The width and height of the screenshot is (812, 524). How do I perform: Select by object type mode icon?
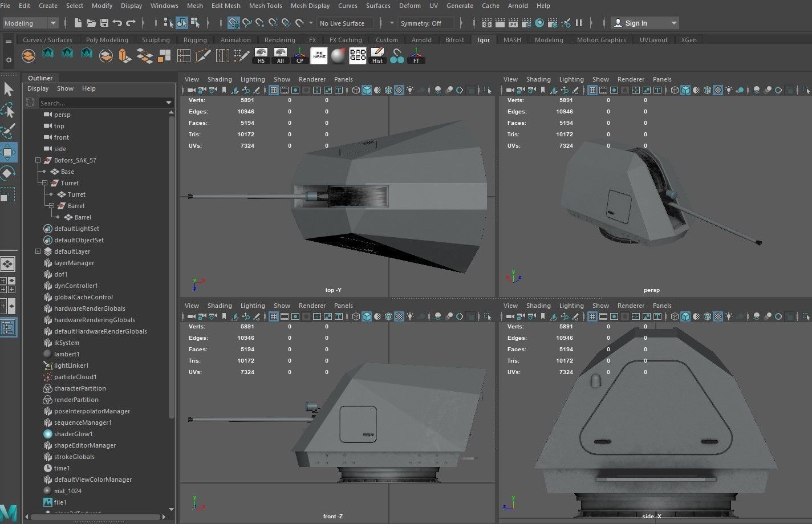coord(181,23)
